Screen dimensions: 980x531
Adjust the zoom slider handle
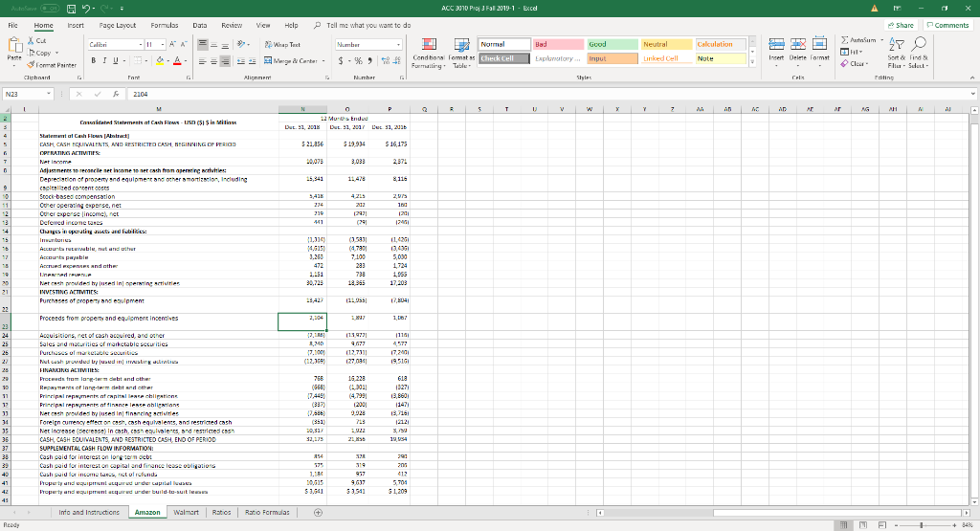coord(922,524)
